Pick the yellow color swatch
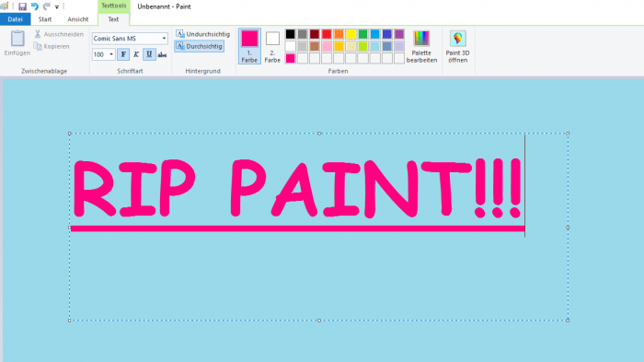The image size is (644, 362). (351, 34)
